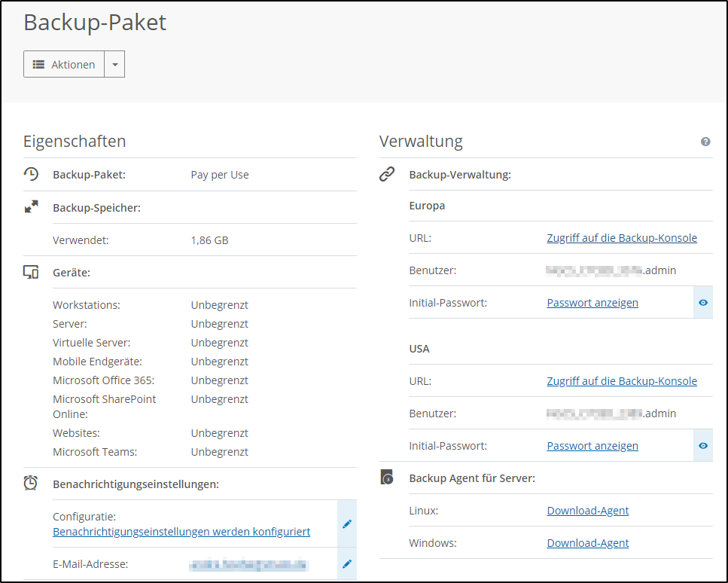Click Passwort anzeigen under USA

592,446
